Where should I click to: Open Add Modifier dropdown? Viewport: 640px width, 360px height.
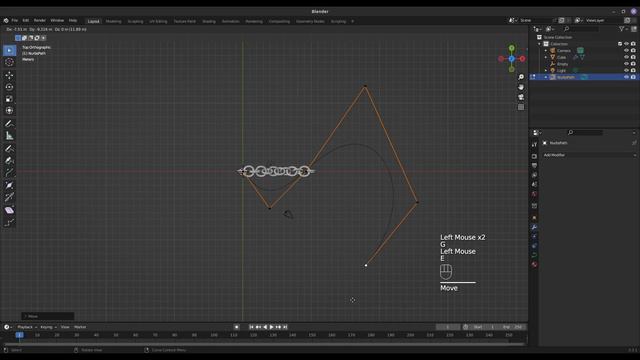point(589,155)
